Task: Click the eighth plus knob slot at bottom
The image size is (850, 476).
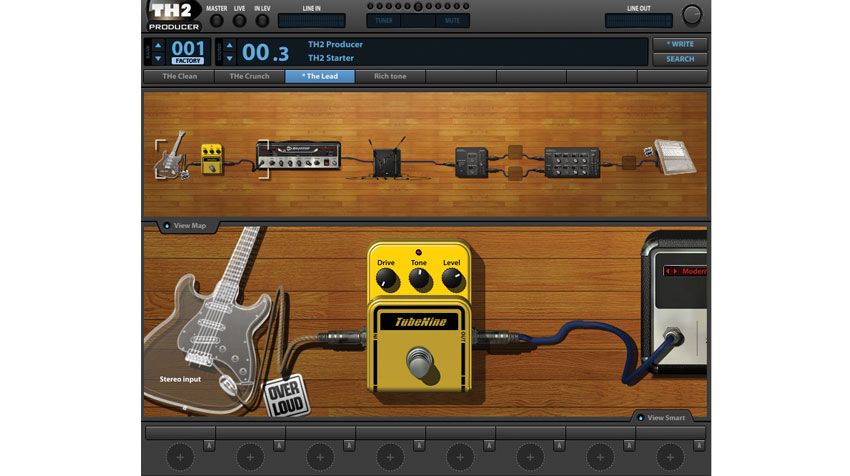Action: [670, 457]
